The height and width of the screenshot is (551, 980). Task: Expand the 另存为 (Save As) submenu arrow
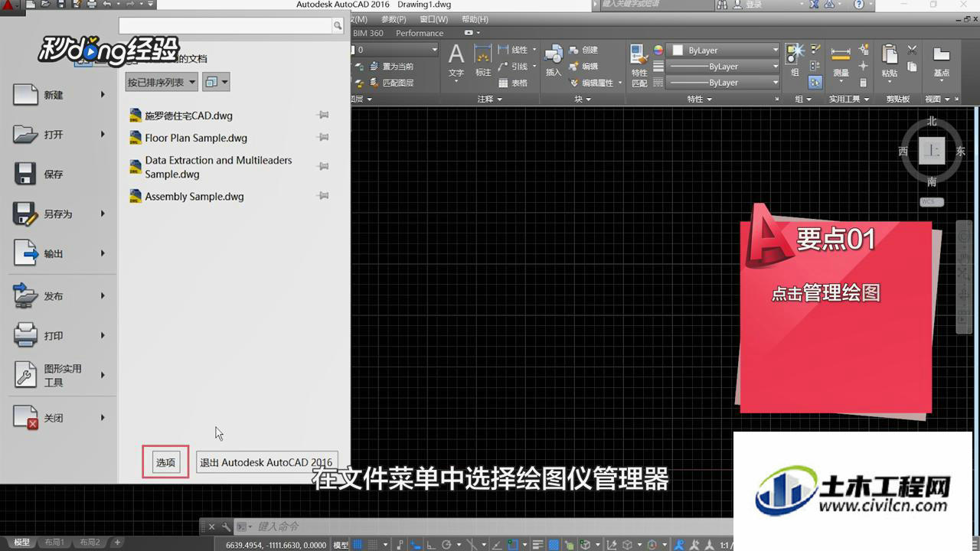click(x=103, y=214)
